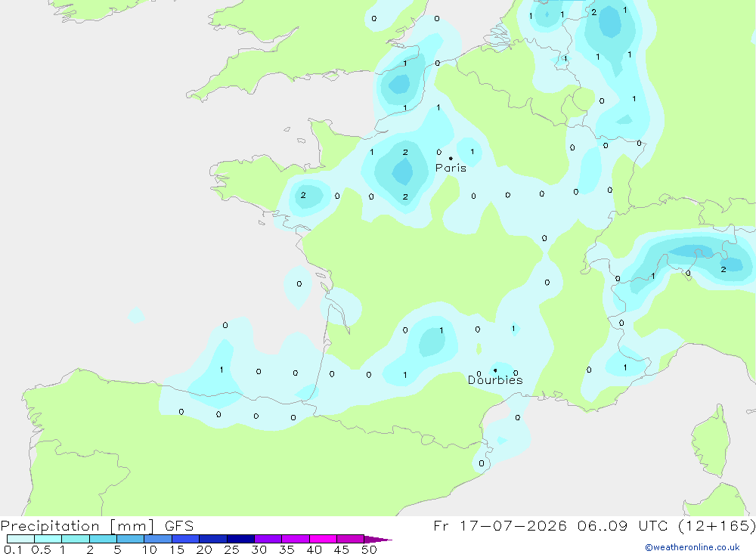Pick the 40–45 mm legend color swatch

(x=323, y=539)
